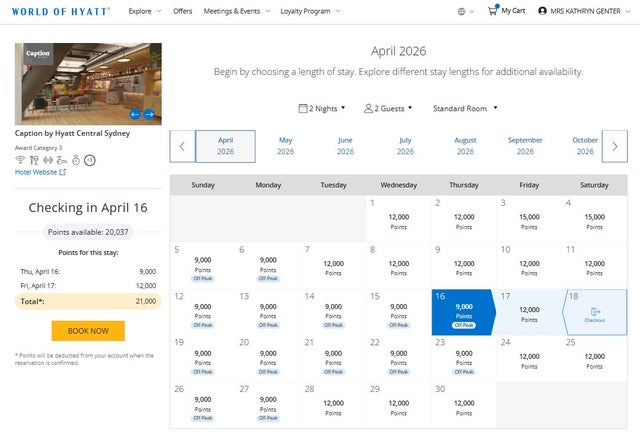
Task: Click the Wi-Fi amenity icon
Action: (20, 160)
